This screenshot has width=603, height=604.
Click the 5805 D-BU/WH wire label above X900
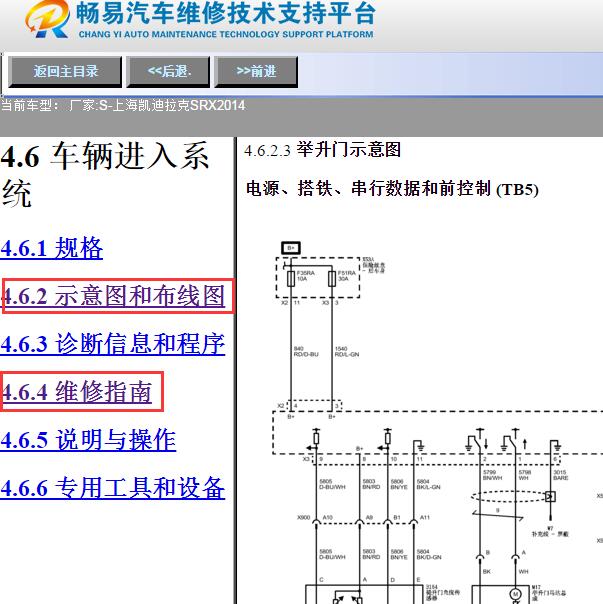coord(332,484)
